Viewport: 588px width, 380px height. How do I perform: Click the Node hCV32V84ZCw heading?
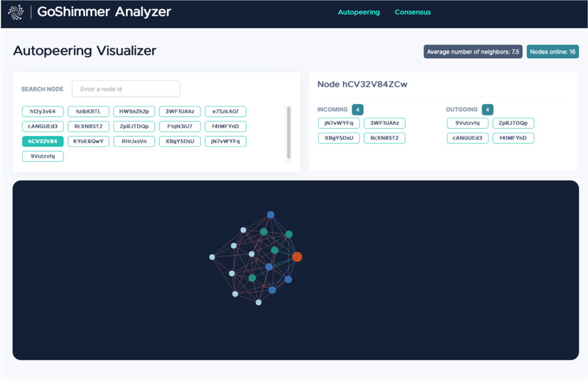(x=362, y=84)
